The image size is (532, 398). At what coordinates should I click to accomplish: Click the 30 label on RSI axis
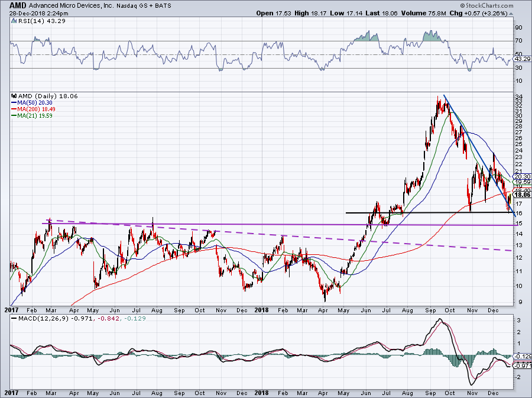(519, 68)
